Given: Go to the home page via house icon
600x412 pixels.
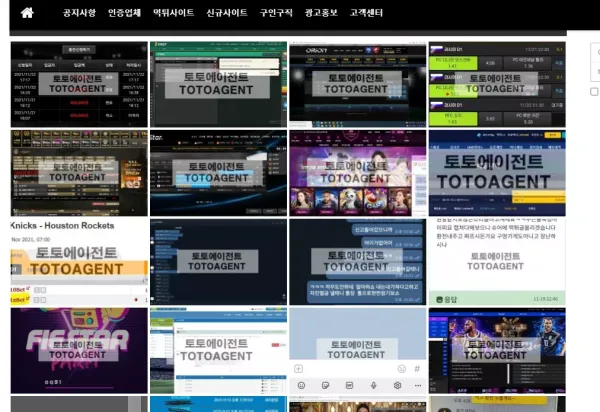Looking at the screenshot, I should point(27,13).
